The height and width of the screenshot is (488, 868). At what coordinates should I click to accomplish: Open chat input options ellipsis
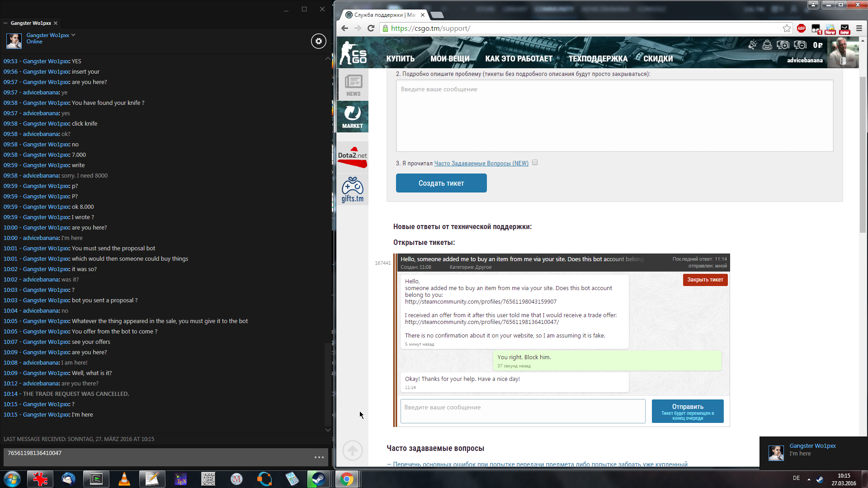pos(319,457)
